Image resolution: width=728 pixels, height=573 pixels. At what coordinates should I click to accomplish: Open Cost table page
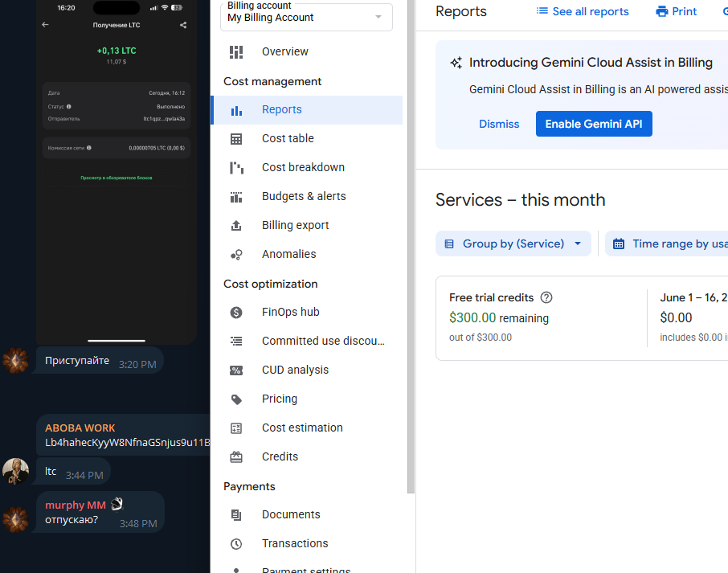click(306, 139)
